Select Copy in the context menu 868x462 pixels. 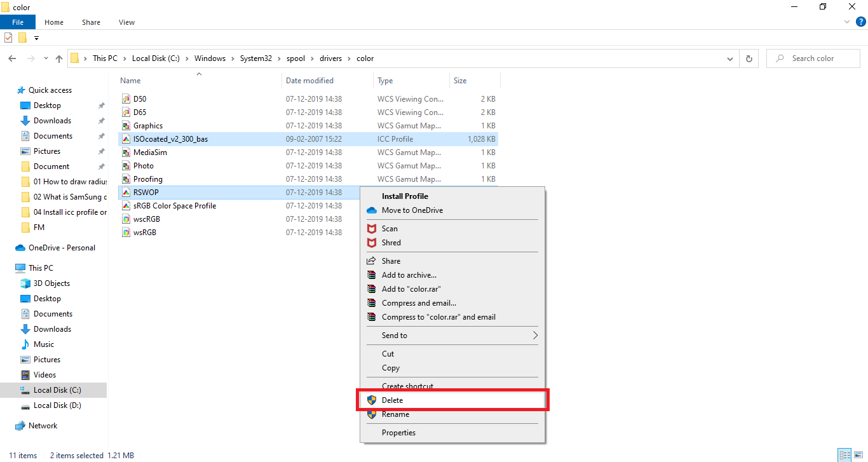click(x=452, y=368)
